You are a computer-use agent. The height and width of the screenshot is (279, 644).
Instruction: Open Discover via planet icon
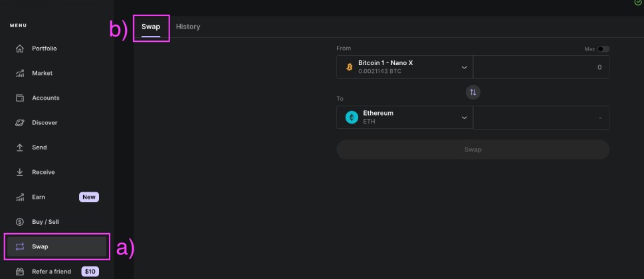[x=20, y=123]
